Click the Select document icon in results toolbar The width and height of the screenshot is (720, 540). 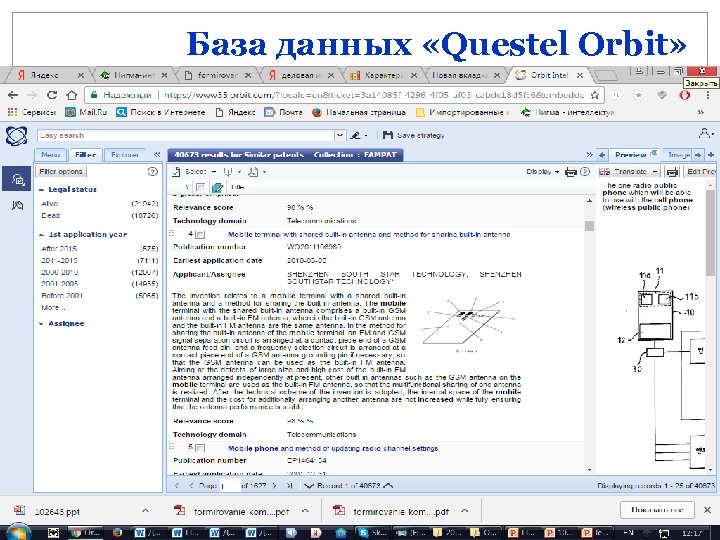[x=176, y=172]
